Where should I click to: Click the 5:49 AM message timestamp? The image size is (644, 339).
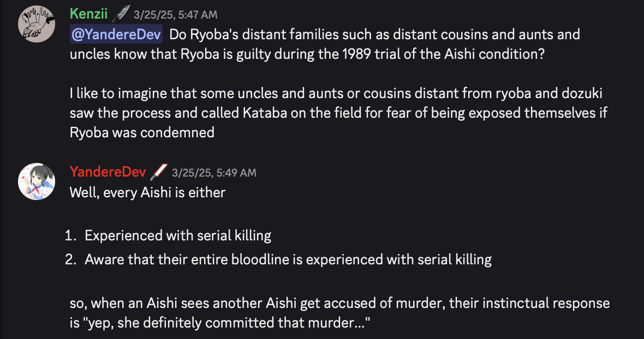coord(213,173)
